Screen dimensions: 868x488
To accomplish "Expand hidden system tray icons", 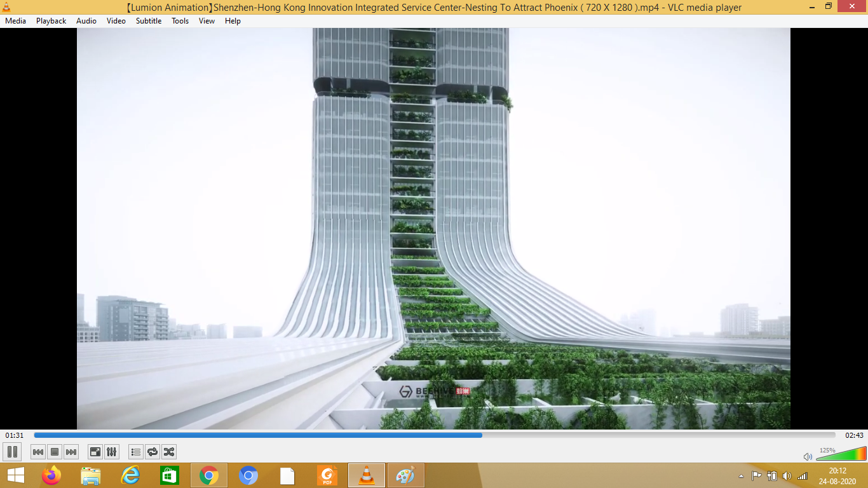I will click(x=740, y=475).
